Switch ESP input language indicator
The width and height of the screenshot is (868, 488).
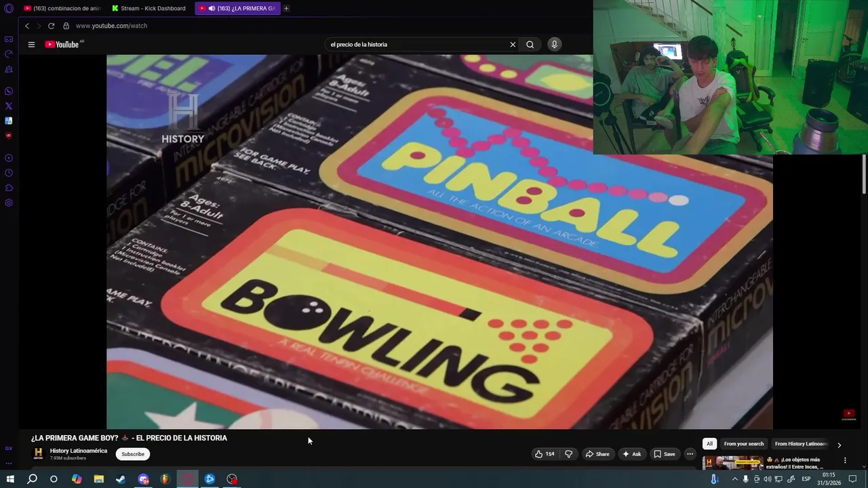(806, 479)
